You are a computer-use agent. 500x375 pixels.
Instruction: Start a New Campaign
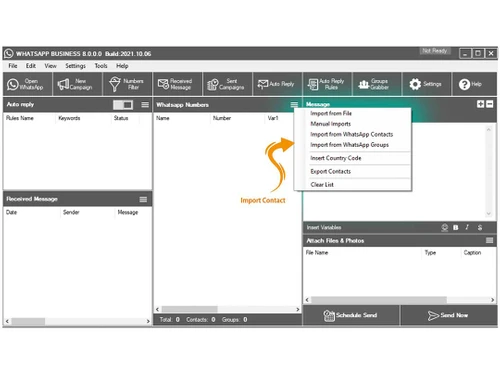pyautogui.click(x=77, y=84)
